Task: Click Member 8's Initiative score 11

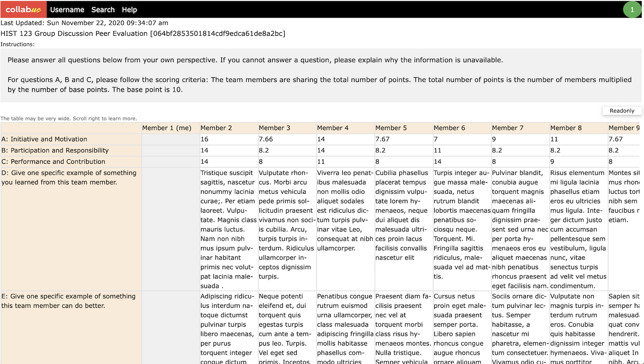Action: tap(579, 139)
